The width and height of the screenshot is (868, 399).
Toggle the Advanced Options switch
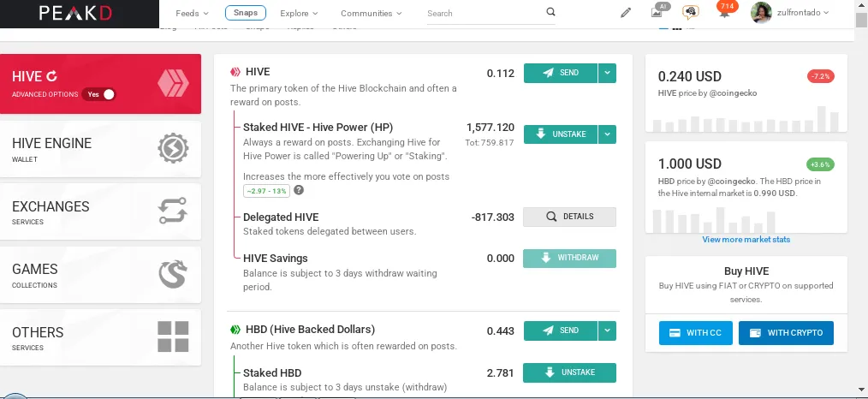(x=98, y=94)
